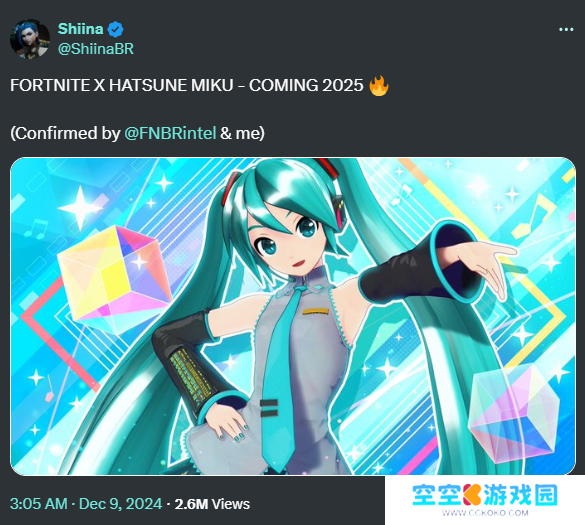Visit the @ShiinaBR handle
Viewport: 585px width, 525px height.
pos(96,49)
